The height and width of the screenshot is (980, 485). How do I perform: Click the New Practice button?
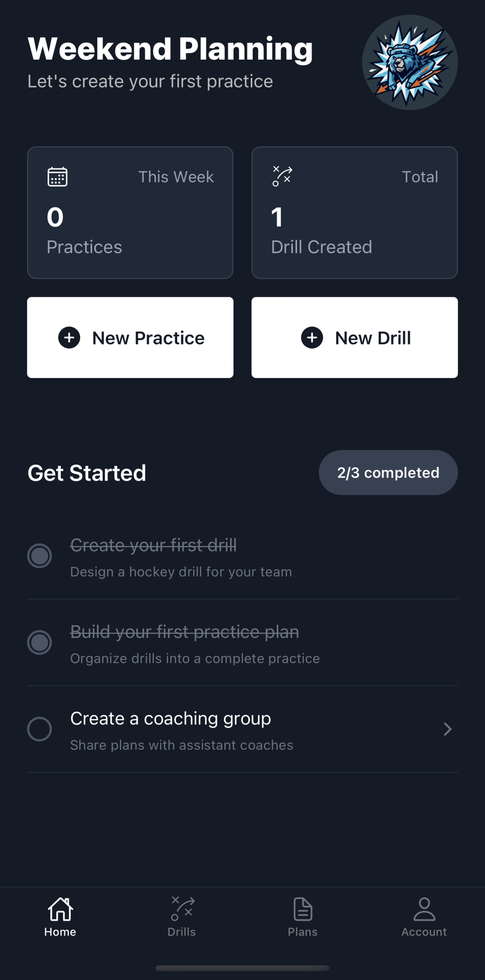tap(130, 337)
